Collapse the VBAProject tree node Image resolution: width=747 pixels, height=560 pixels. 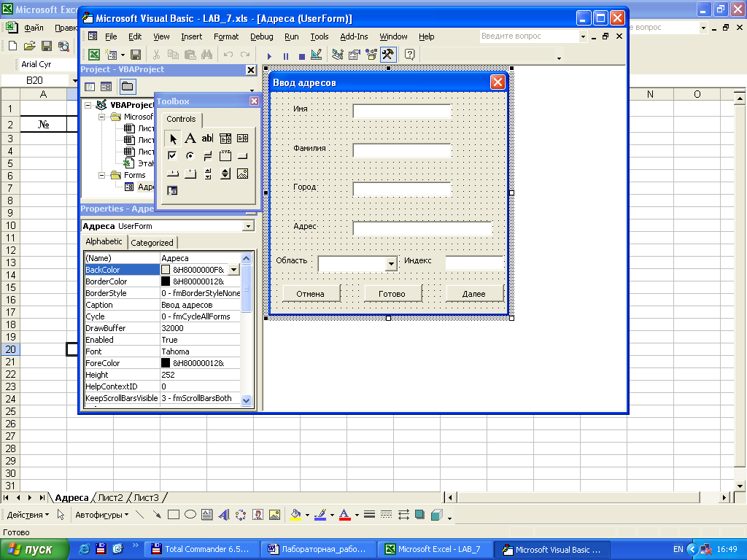[88, 105]
